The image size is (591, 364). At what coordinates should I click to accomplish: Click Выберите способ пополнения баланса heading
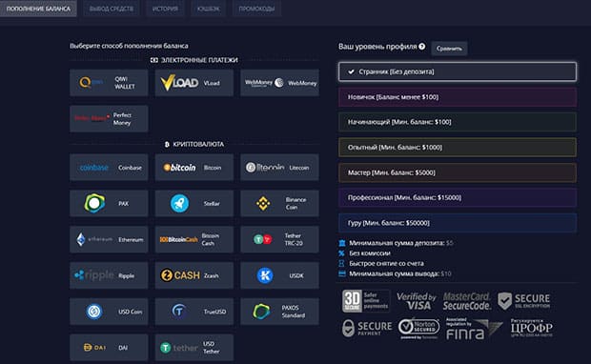click(129, 46)
